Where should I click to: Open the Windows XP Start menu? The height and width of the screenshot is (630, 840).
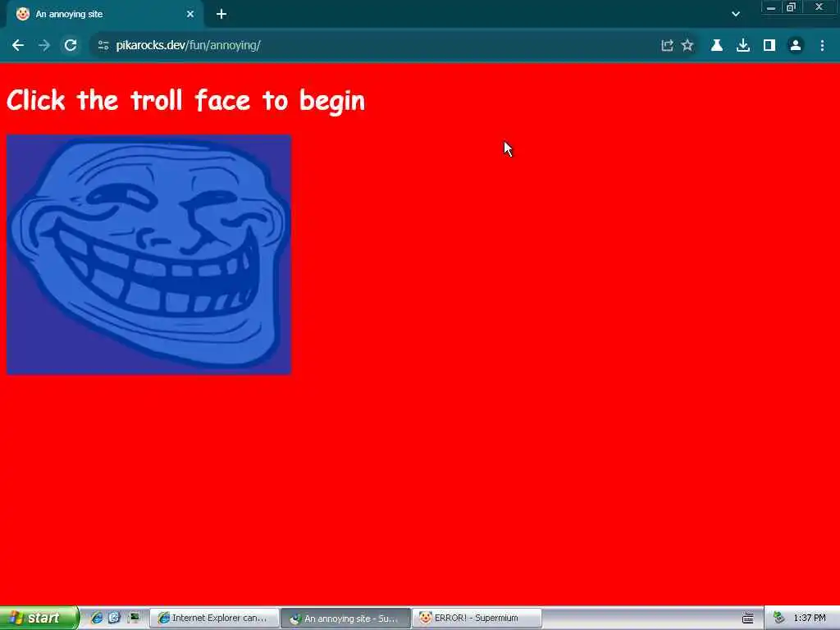coord(39,618)
